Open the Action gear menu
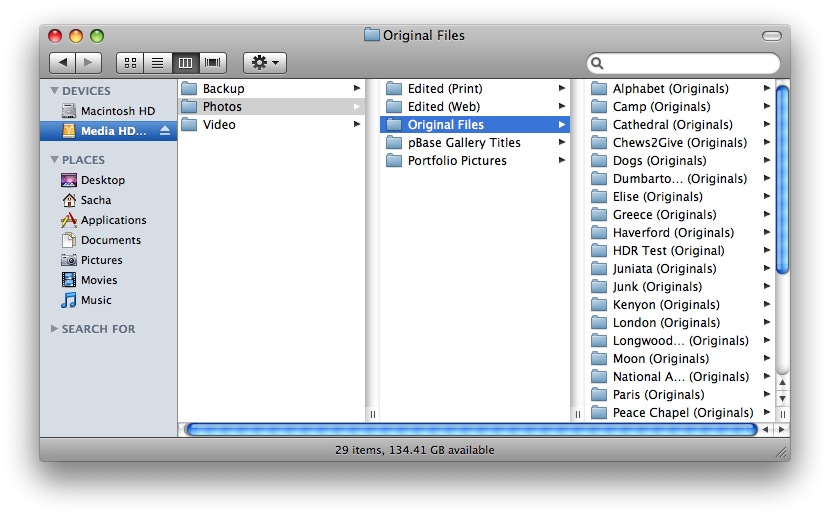830x516 pixels. pos(265,63)
